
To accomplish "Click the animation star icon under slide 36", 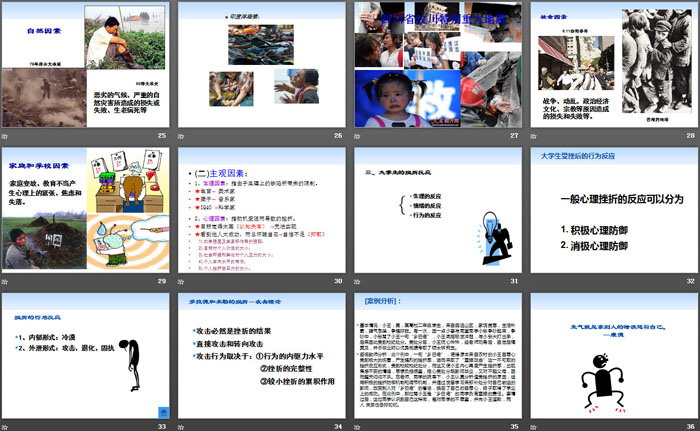I will [533, 427].
